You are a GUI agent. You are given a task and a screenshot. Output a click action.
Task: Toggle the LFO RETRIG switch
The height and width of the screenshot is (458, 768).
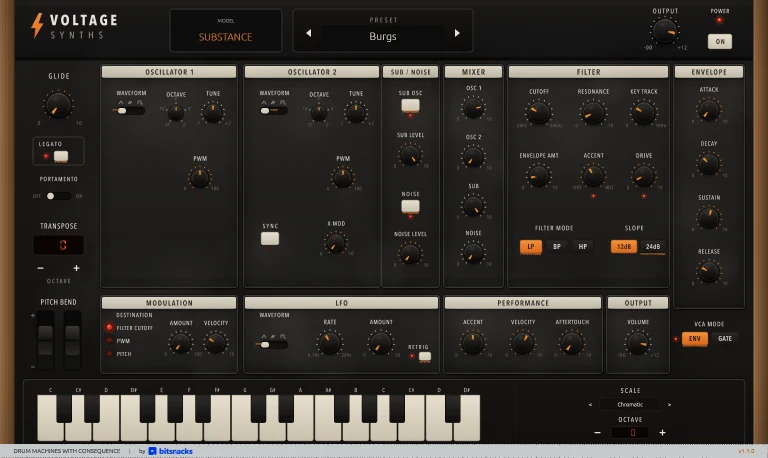(x=425, y=357)
